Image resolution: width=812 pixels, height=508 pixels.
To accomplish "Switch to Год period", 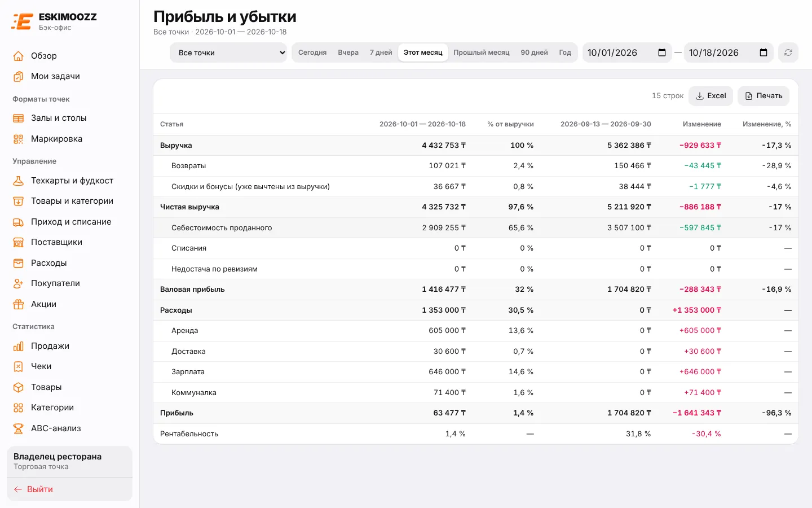I will [x=565, y=52].
